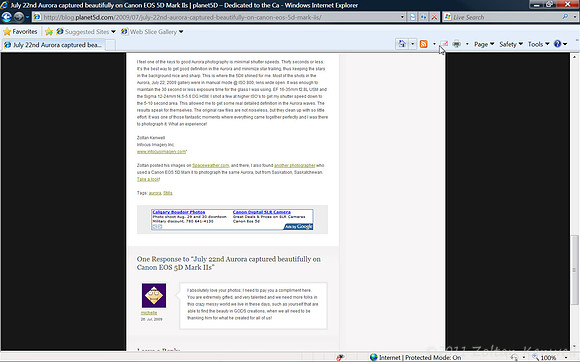Open Web Slice Gallery on Favorites bar

pyautogui.click(x=152, y=32)
